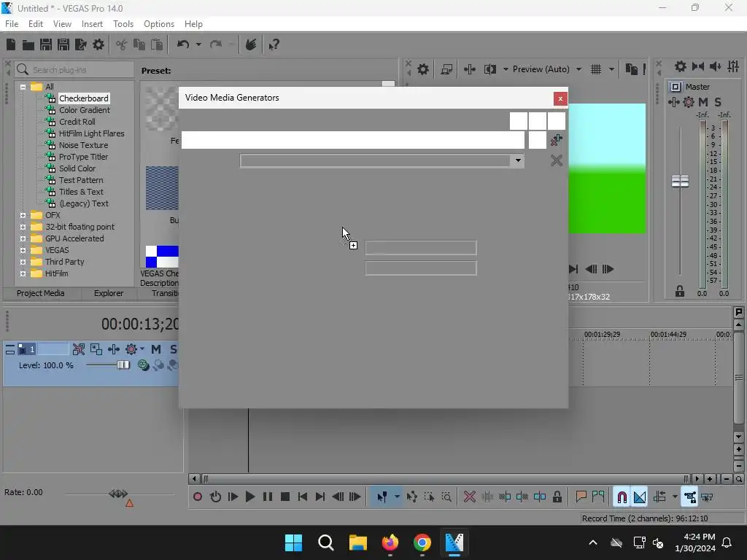Toggle Split Screen View icon
Viewport: 747px width, 560px height.
[490, 69]
